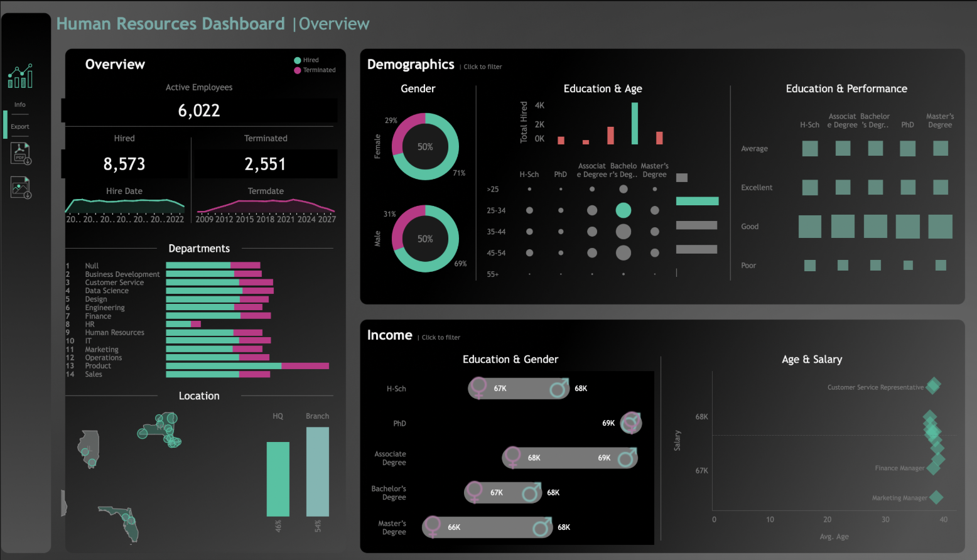The width and height of the screenshot is (977, 560).
Task: Click the analytics chart logo icon
Action: (x=20, y=75)
